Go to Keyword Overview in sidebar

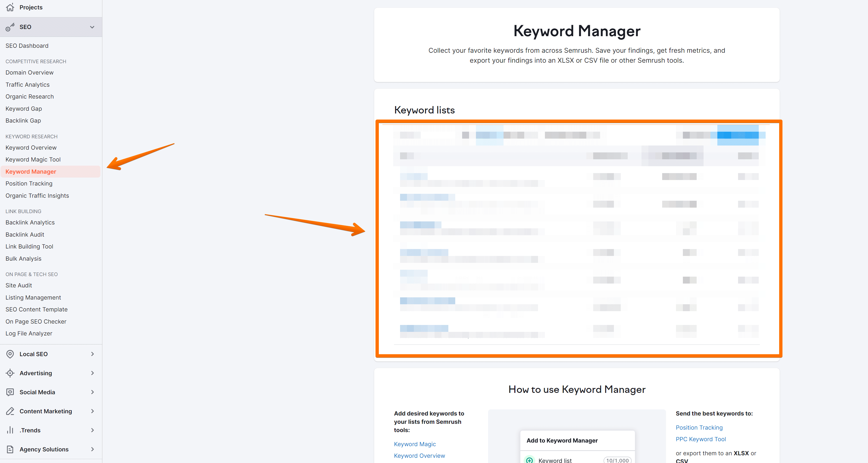[31, 148]
